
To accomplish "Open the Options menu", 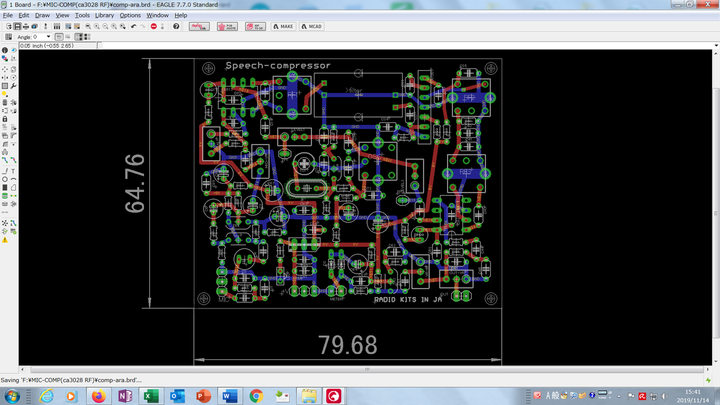I will [x=130, y=16].
